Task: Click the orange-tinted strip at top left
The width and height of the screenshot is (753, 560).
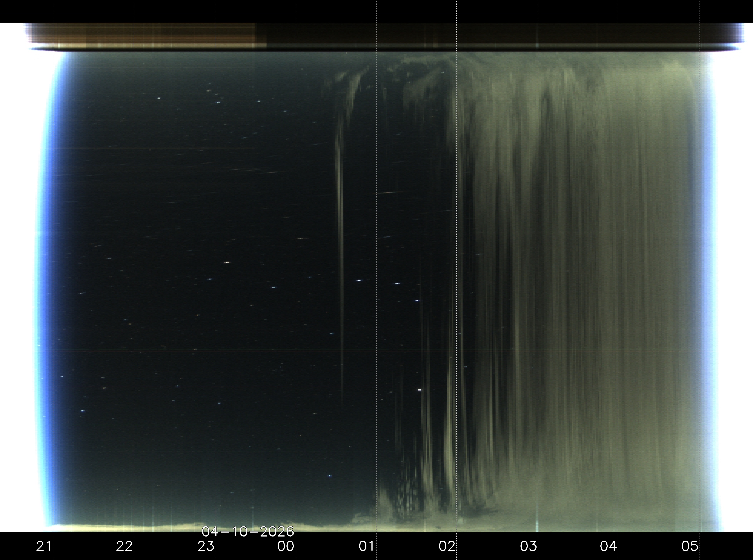Action: click(x=142, y=36)
